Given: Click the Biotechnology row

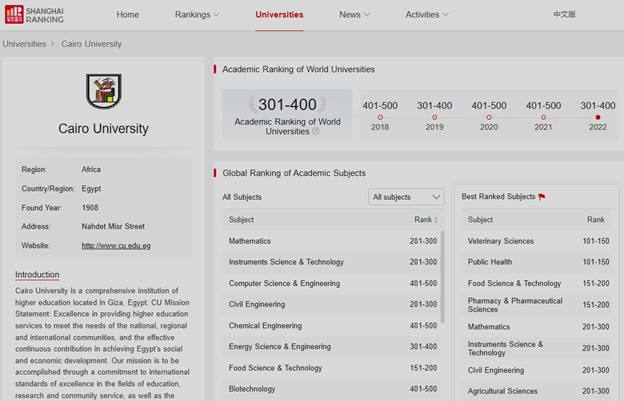Looking at the screenshot, I should point(333,389).
